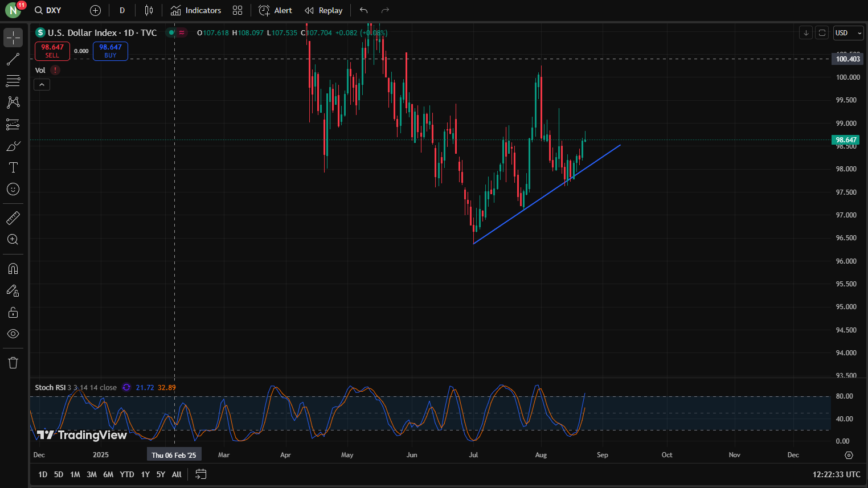Click the 98.647 current price label
Image resolution: width=868 pixels, height=488 pixels.
click(x=846, y=140)
